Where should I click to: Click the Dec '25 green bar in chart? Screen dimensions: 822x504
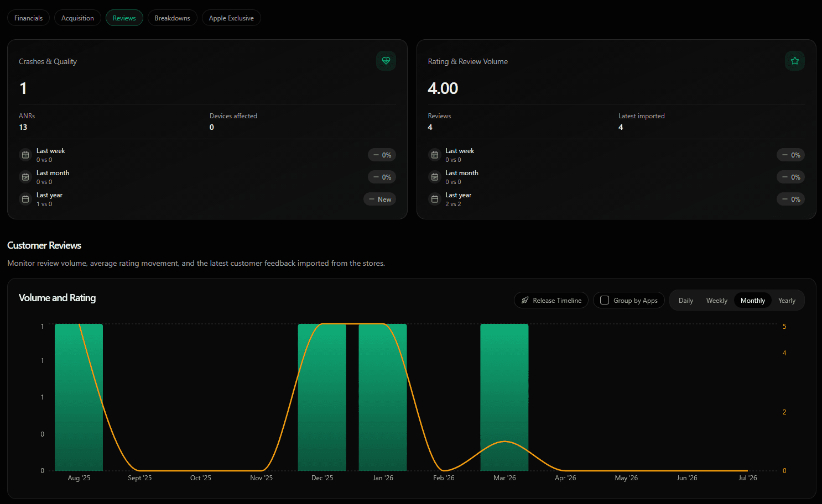[322, 397]
